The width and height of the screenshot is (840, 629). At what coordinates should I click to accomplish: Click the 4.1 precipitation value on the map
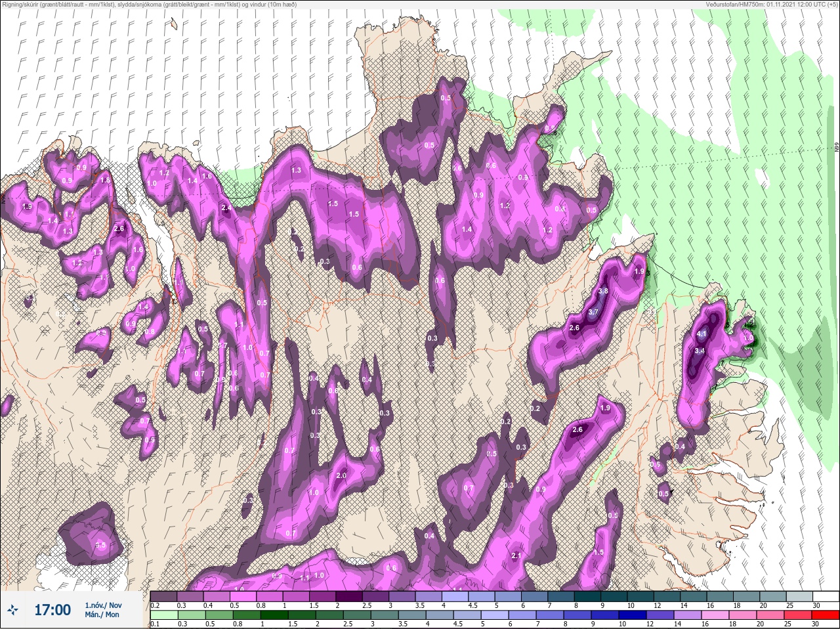[x=702, y=334]
